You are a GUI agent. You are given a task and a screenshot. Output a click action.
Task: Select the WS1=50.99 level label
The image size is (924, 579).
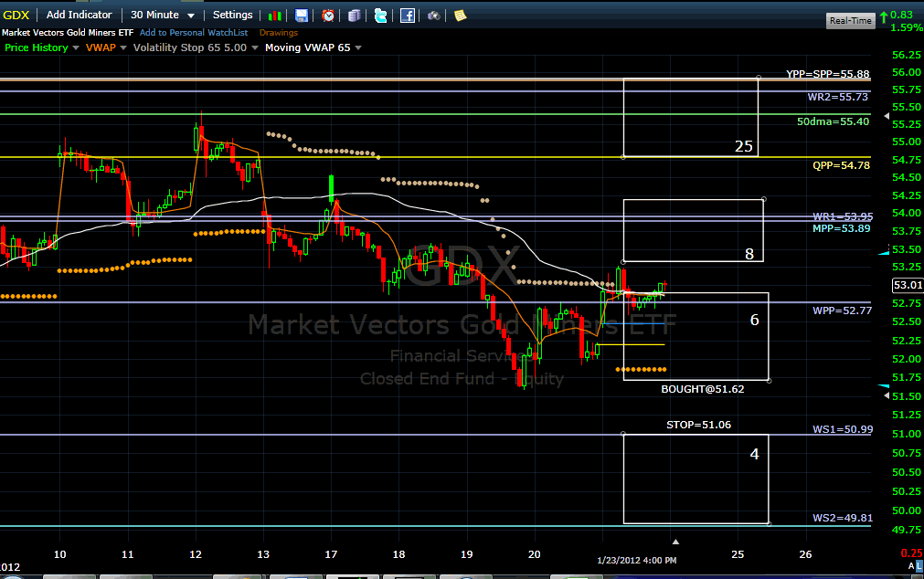843,429
